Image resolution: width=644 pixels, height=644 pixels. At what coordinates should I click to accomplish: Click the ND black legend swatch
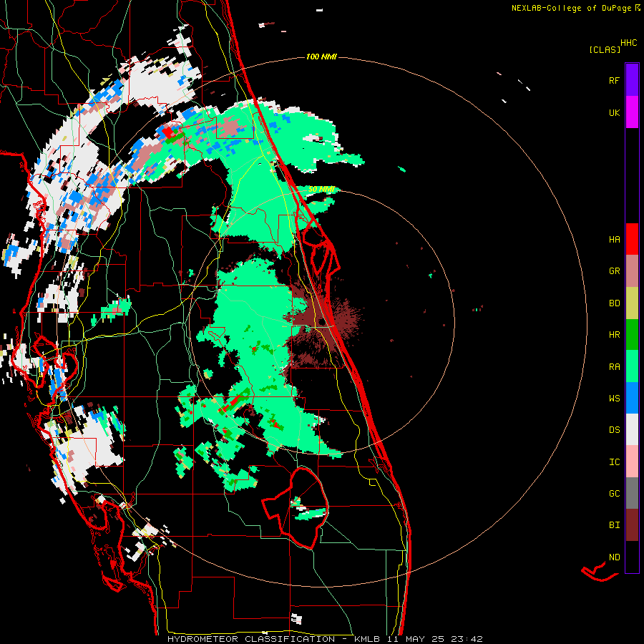coord(632,557)
